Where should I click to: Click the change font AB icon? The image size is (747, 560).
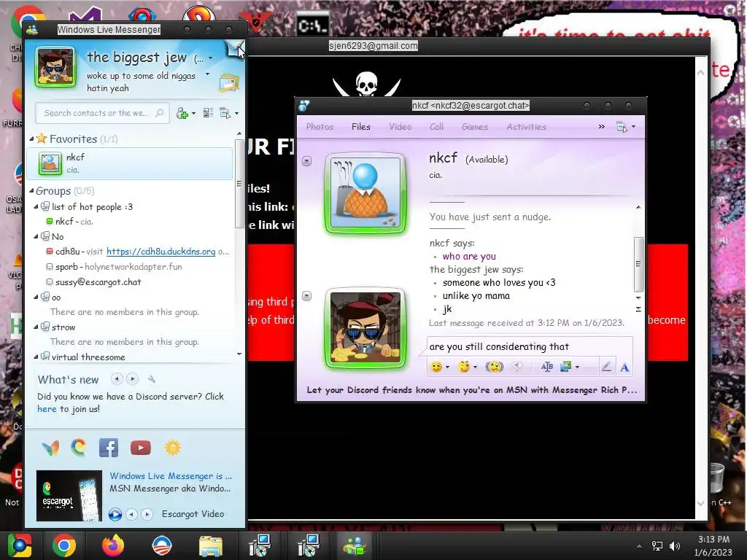click(x=547, y=367)
